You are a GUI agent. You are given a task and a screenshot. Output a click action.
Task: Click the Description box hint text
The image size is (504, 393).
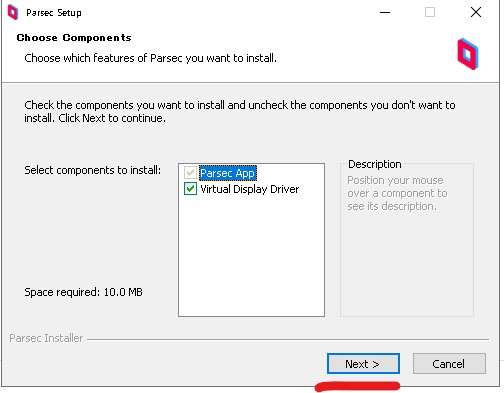397,193
